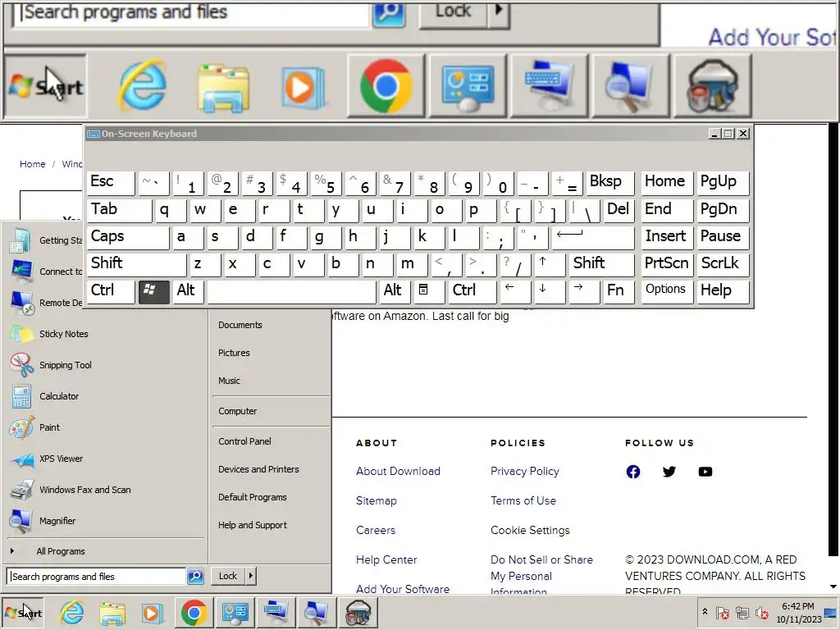Show hidden icons in the system tray
Image resolution: width=840 pixels, height=630 pixels.
(x=705, y=612)
